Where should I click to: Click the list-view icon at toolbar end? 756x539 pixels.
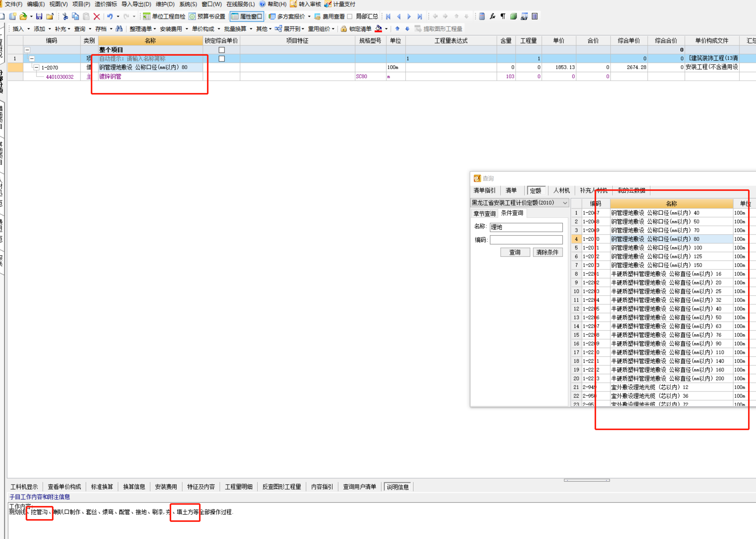[535, 16]
